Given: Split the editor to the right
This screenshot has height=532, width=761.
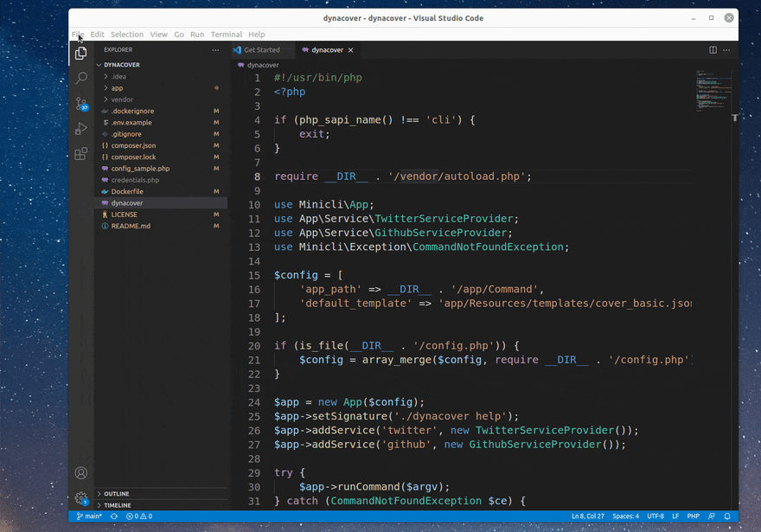Looking at the screenshot, I should [x=713, y=50].
